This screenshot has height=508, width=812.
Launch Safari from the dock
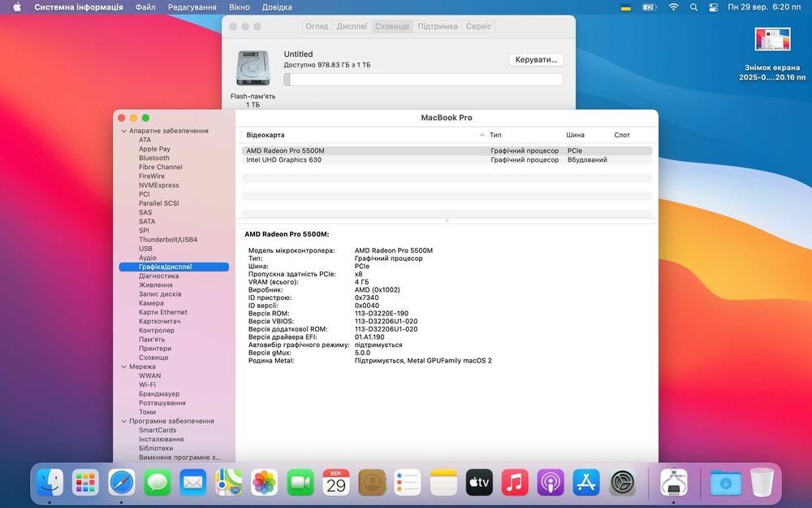tap(122, 482)
